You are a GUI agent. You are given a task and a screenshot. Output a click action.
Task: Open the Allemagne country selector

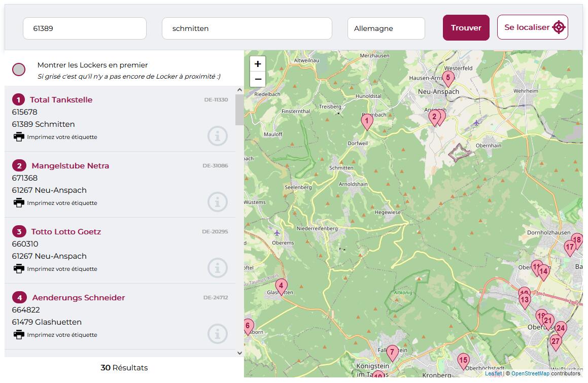click(386, 28)
